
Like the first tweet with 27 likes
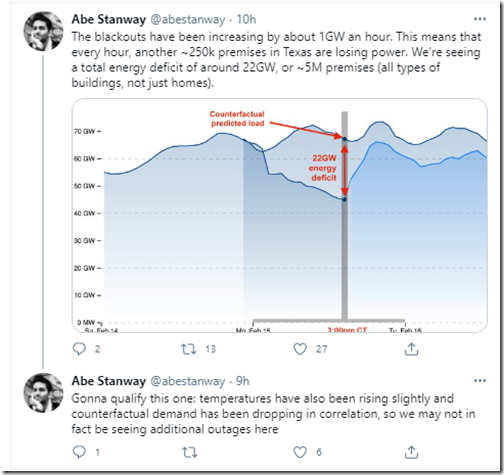click(x=300, y=349)
